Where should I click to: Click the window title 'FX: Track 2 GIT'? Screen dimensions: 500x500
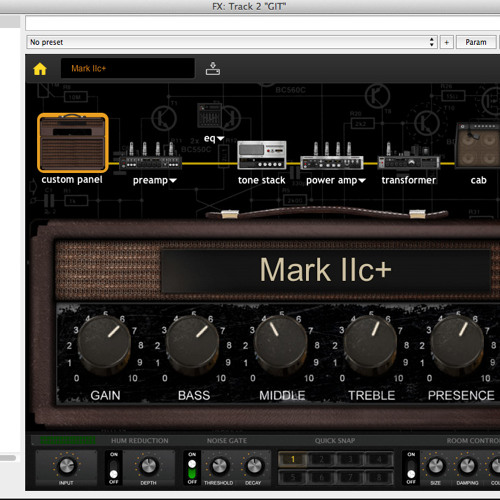pos(249,6)
